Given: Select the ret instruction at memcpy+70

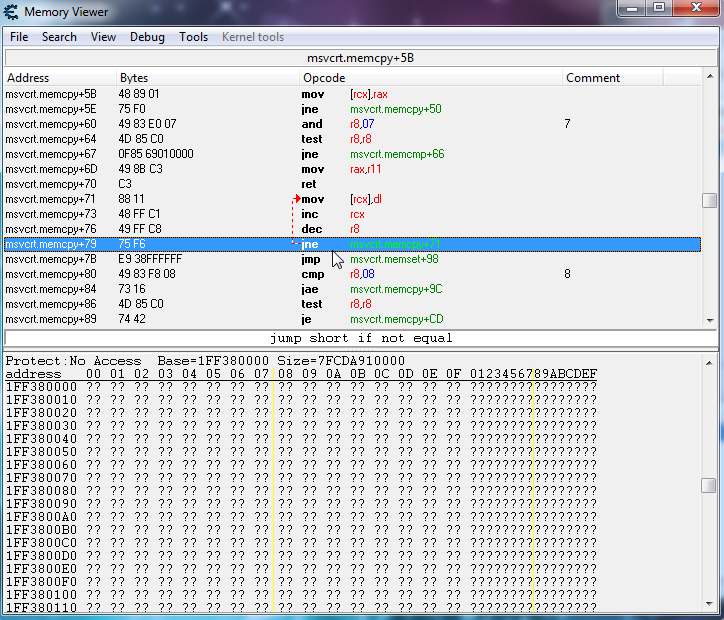Looking at the screenshot, I should 352,184.
